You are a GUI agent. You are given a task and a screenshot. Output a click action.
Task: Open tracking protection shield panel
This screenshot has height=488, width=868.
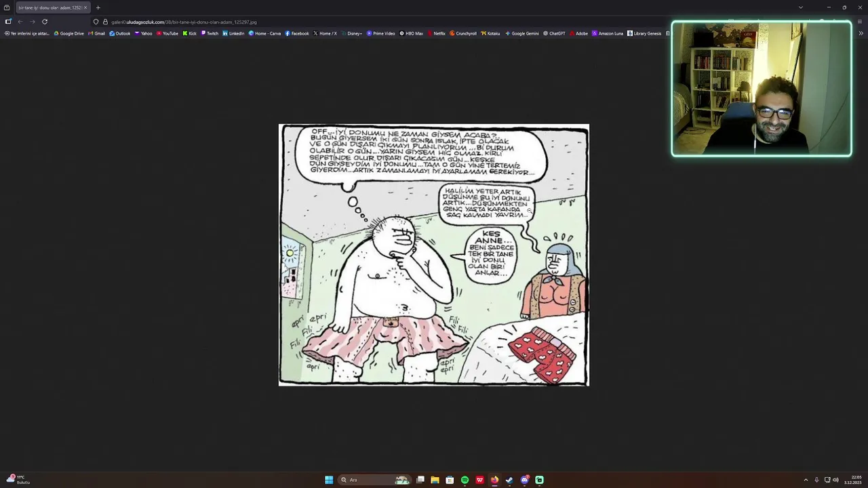point(96,22)
